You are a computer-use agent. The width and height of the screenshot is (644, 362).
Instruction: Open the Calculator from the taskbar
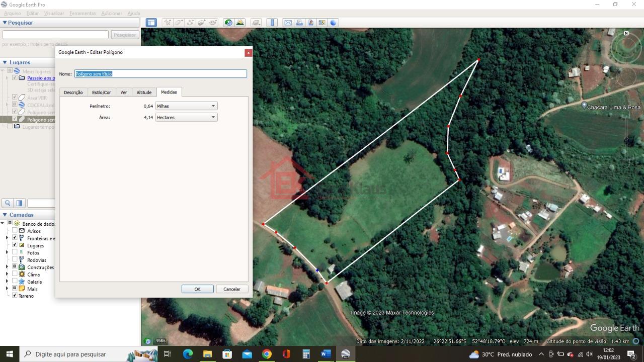click(x=306, y=354)
